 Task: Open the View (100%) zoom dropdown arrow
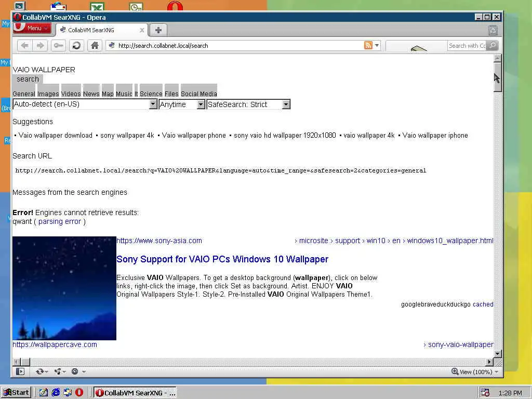click(497, 372)
